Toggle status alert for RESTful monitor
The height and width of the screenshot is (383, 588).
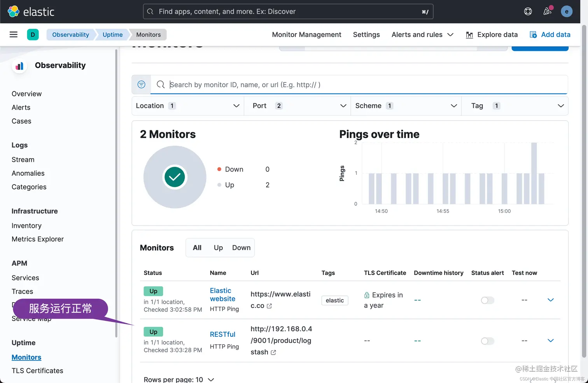487,341
